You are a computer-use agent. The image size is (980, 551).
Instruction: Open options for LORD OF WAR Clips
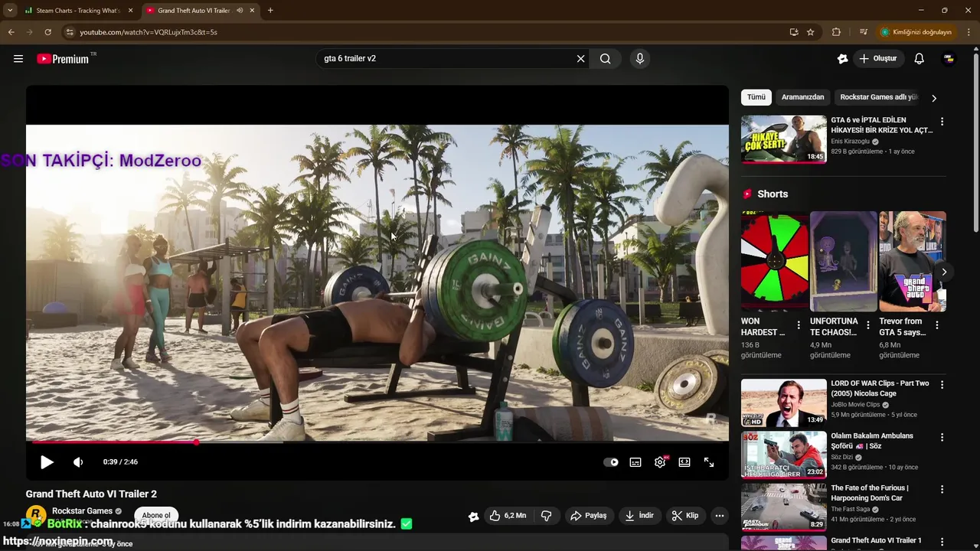coord(942,385)
